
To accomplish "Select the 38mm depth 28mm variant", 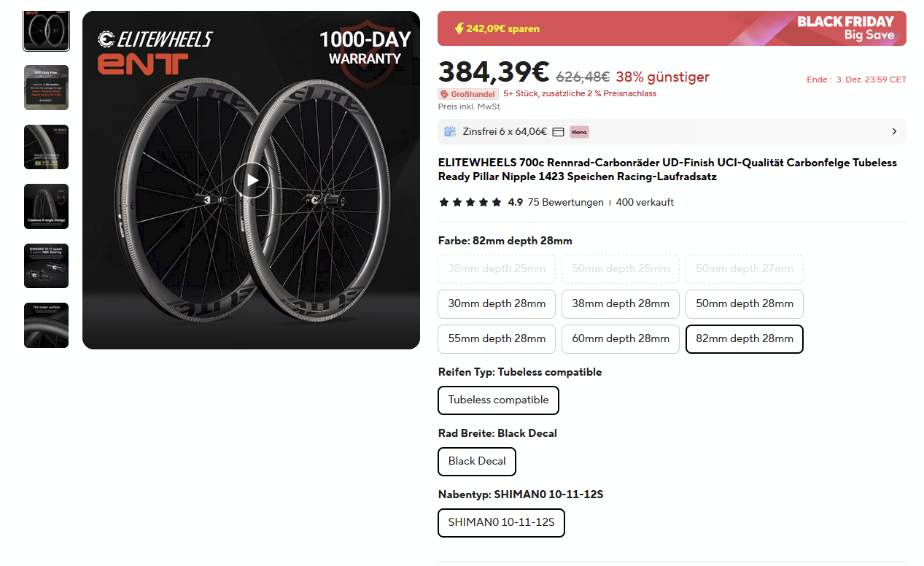I will [621, 304].
